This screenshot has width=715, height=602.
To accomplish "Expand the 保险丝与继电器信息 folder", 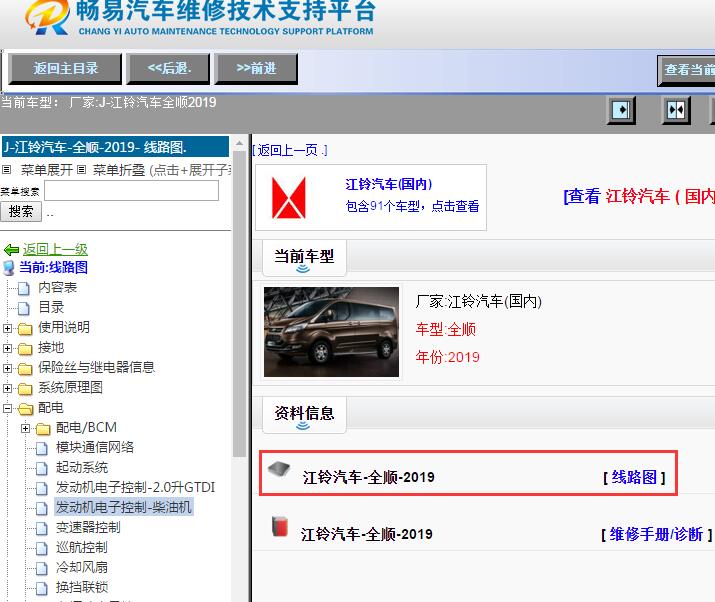I will pyautogui.click(x=7, y=368).
